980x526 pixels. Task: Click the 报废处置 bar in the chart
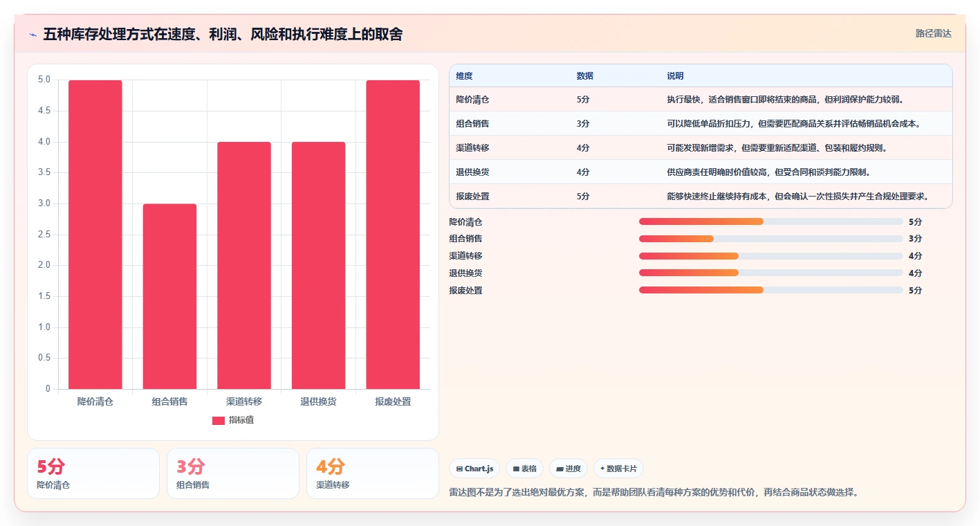[393, 235]
